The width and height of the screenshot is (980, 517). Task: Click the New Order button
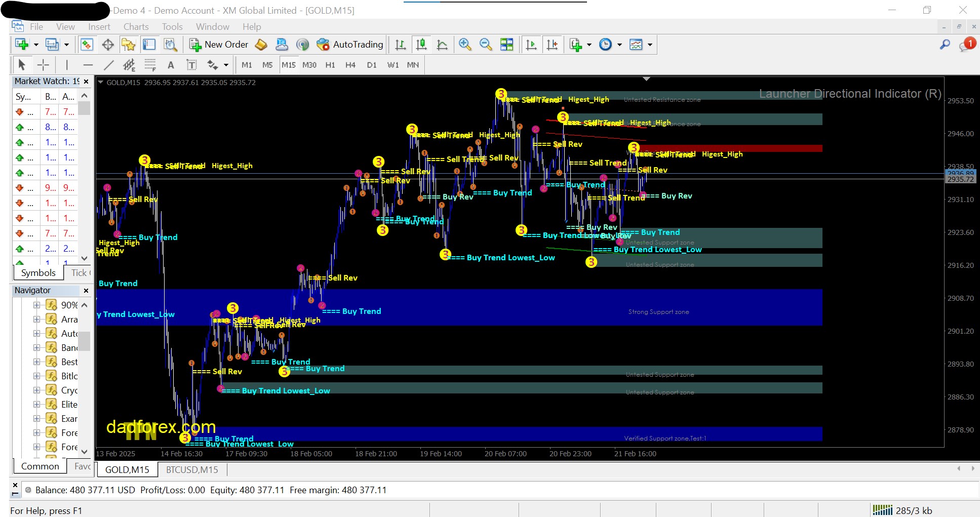[219, 45]
